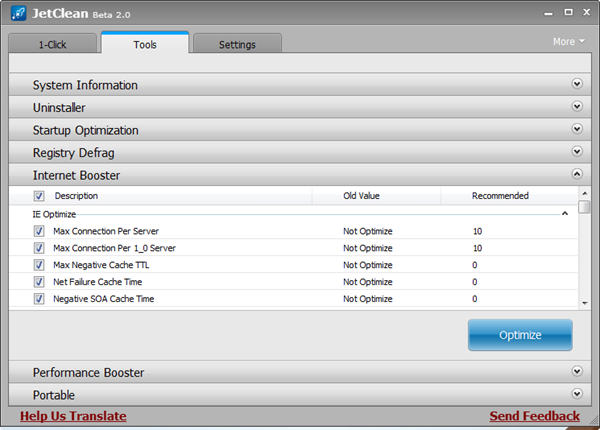
Task: Uncheck Max Negative Cache TTL checkbox
Action: 39,265
